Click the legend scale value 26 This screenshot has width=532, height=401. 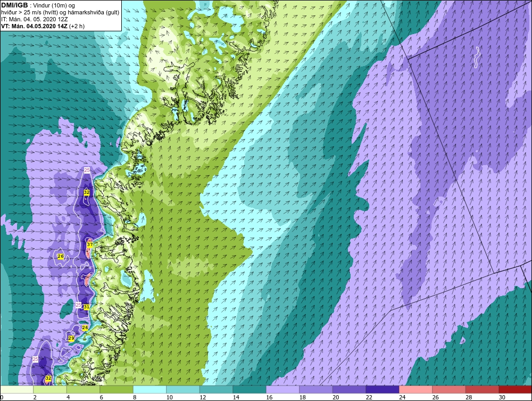(435, 397)
